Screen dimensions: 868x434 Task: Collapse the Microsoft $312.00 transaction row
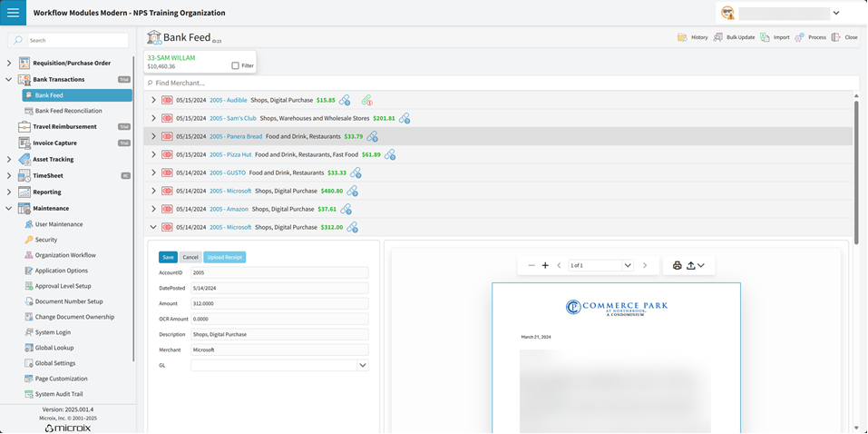(x=153, y=227)
